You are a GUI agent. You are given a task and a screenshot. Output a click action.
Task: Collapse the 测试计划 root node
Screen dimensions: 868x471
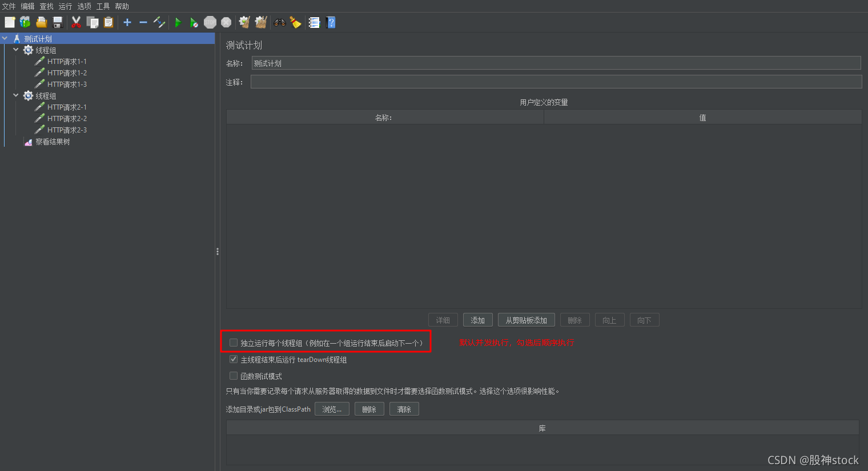[x=5, y=38]
